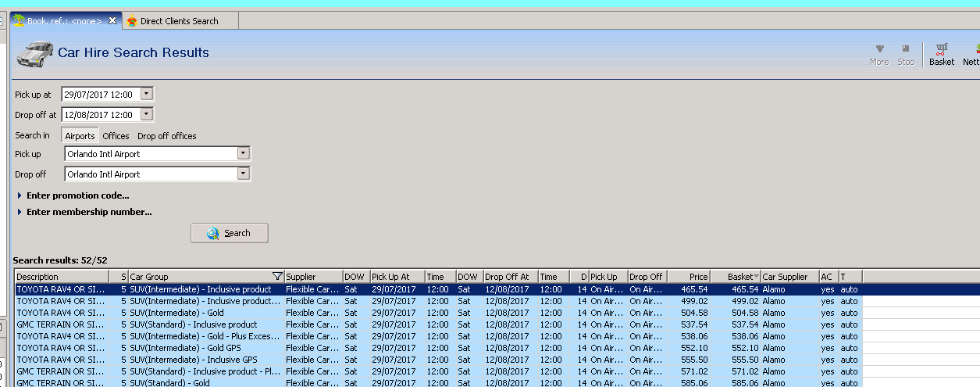Viewport: 980px width, 387px height.
Task: Open Drop off at date dropdown
Action: coord(148,114)
